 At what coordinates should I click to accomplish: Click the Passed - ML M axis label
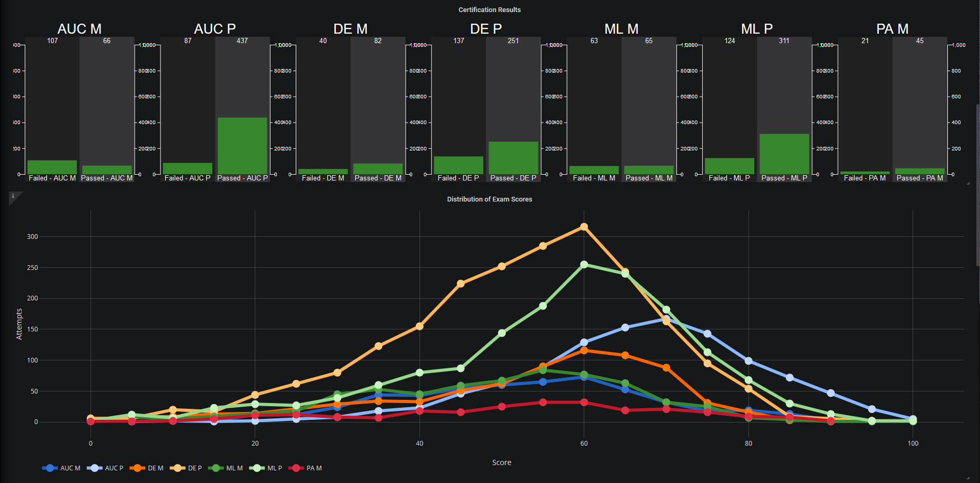pos(649,178)
